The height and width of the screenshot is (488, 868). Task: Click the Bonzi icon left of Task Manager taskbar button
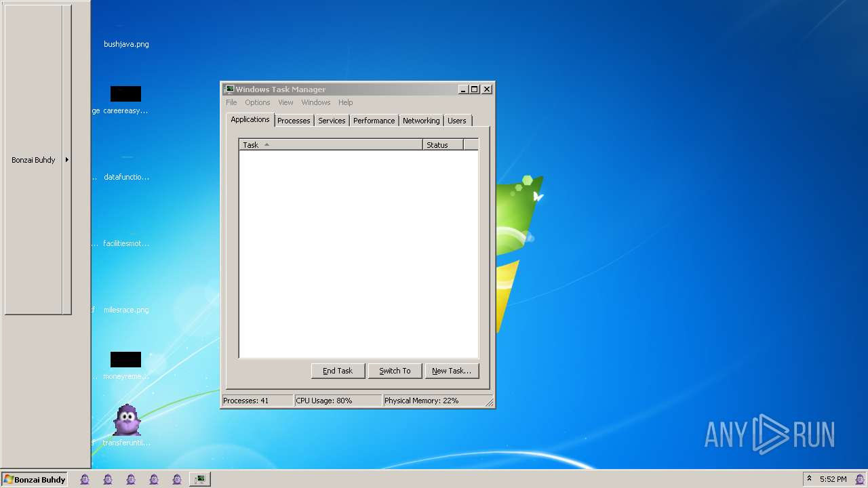[177, 479]
